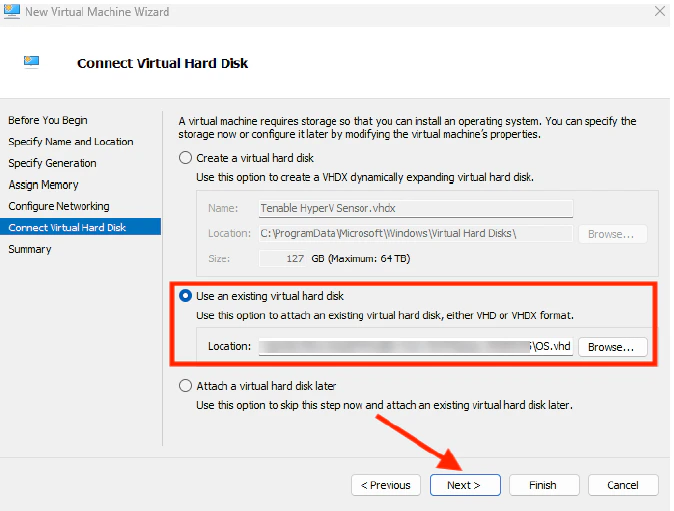Click the 'Size:' label
The image size is (674, 511).
tap(219, 259)
